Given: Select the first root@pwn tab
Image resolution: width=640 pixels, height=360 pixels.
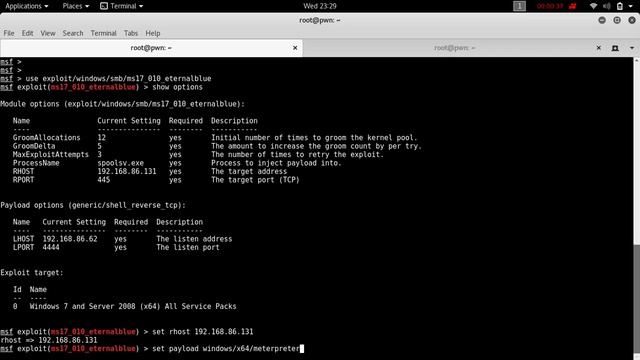Looking at the screenshot, I should (151, 48).
